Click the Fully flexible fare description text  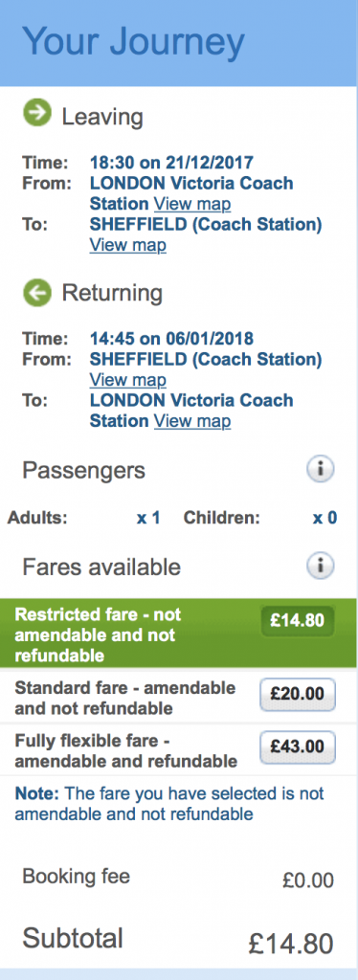tap(125, 750)
